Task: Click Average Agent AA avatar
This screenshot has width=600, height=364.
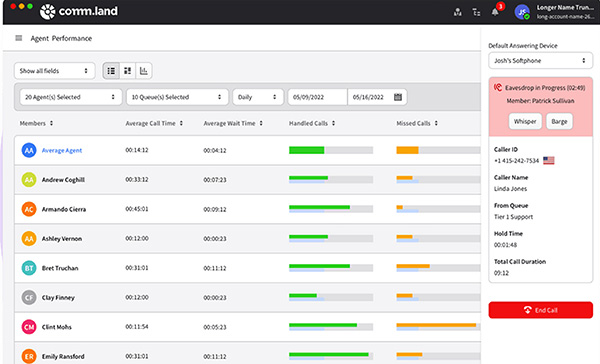Action: pyautogui.click(x=29, y=150)
